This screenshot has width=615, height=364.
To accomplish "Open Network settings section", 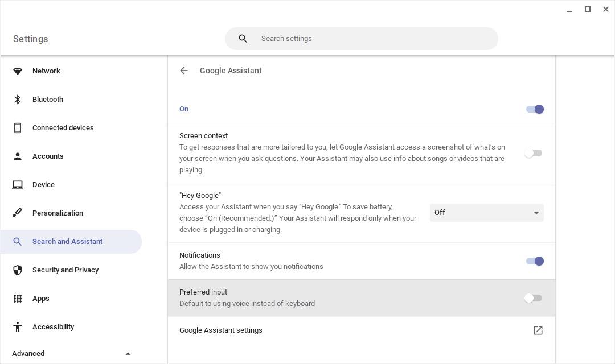I will (x=46, y=71).
